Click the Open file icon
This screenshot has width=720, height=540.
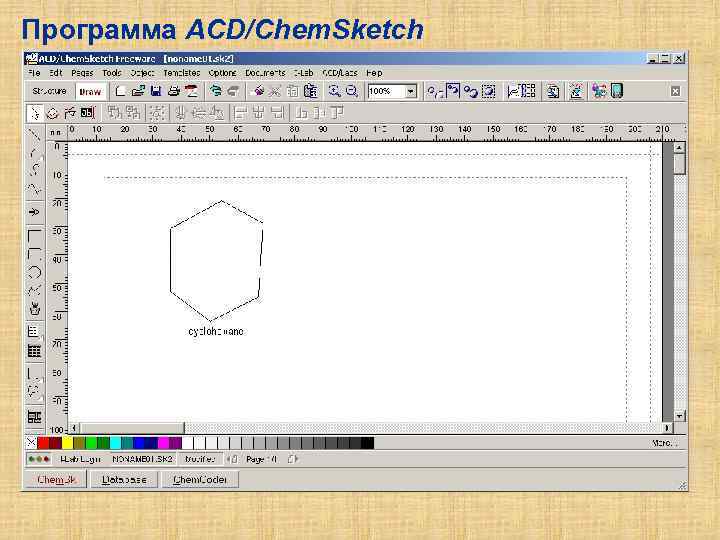(138, 91)
